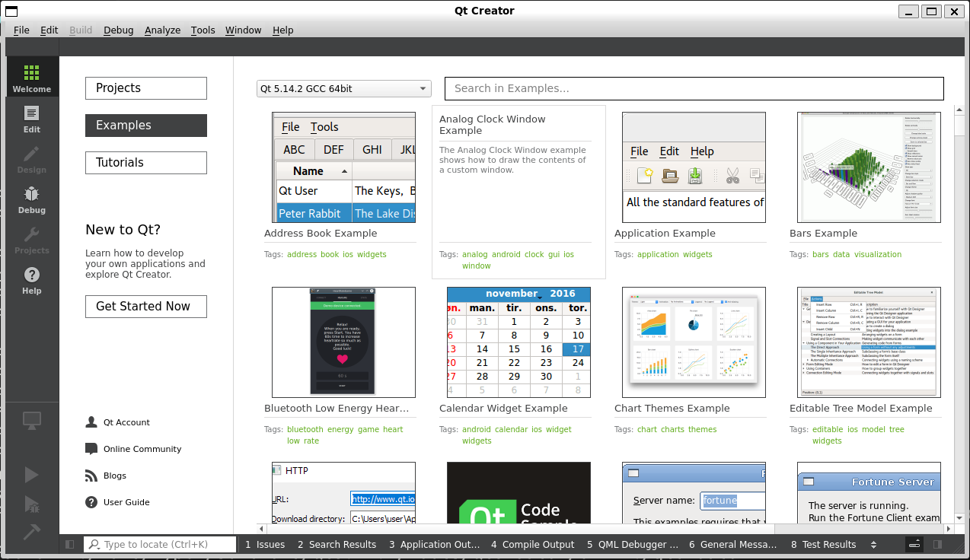Click the Blogs RSS feed icon
The height and width of the screenshot is (560, 970).
click(91, 476)
